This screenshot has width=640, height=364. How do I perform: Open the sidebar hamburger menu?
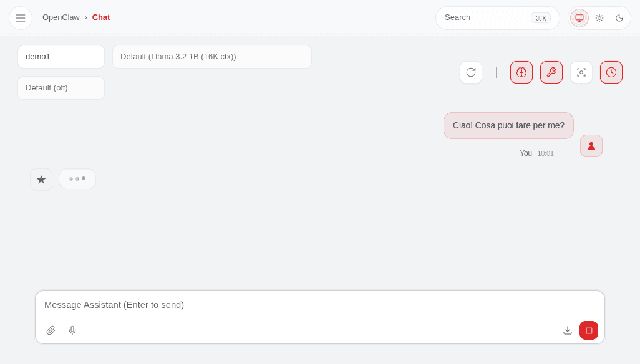tap(21, 17)
